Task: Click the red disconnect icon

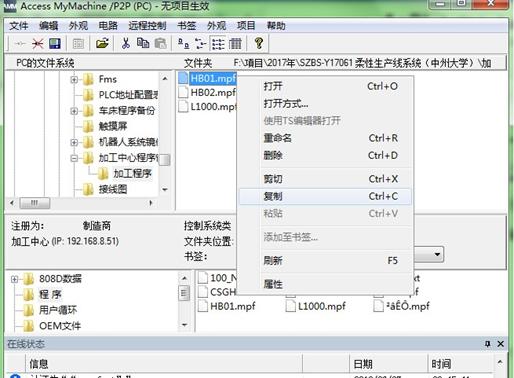Action: pos(38,43)
